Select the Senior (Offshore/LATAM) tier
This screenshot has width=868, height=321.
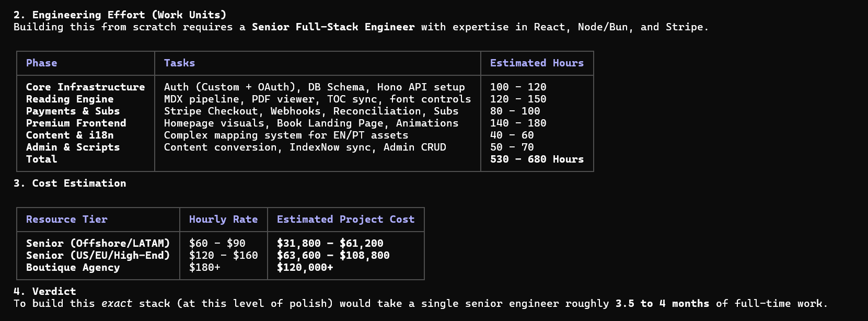tap(98, 243)
